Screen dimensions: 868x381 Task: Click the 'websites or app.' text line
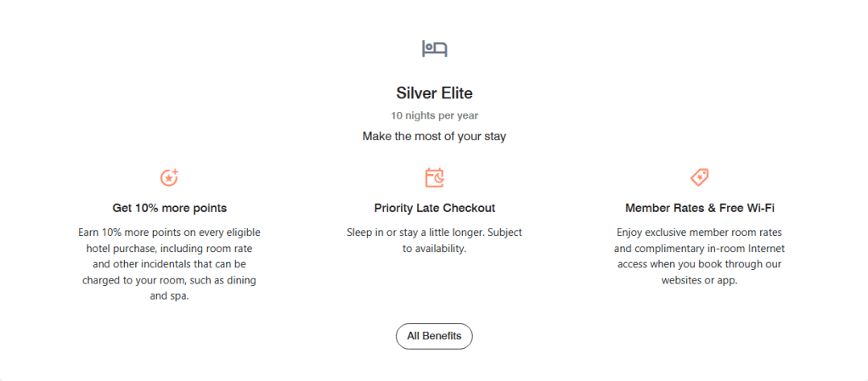[699, 280]
